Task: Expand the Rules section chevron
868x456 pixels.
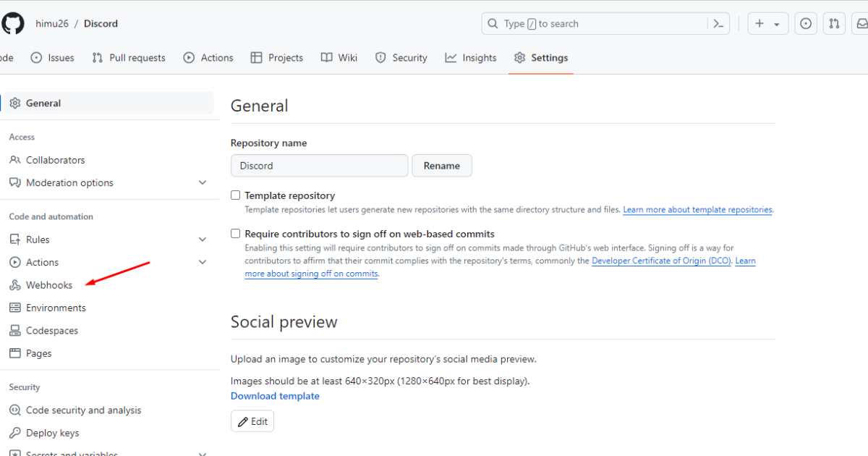Action: (x=203, y=240)
